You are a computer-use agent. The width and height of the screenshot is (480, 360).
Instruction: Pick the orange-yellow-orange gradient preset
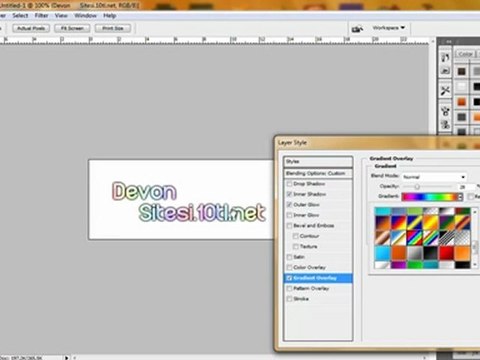click(430, 223)
